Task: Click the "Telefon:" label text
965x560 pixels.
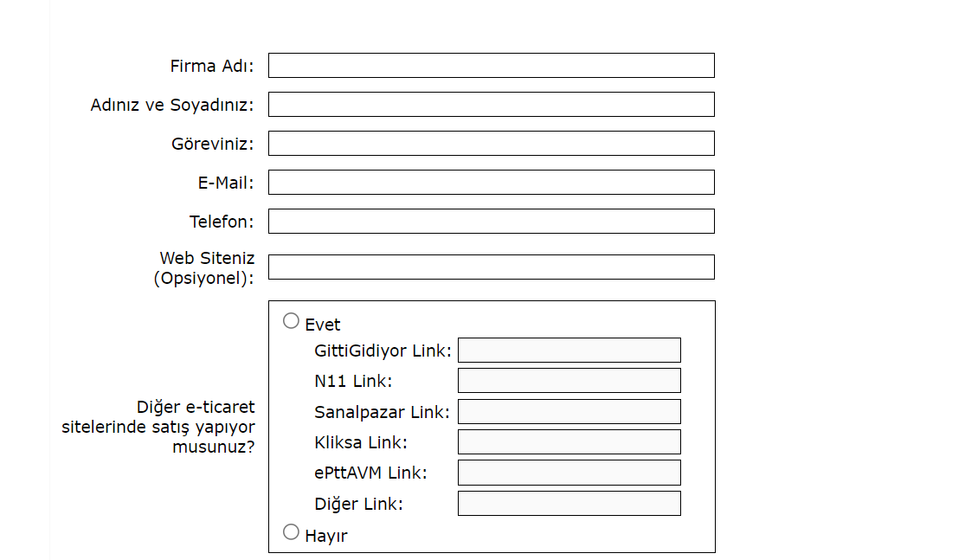Action: [222, 222]
